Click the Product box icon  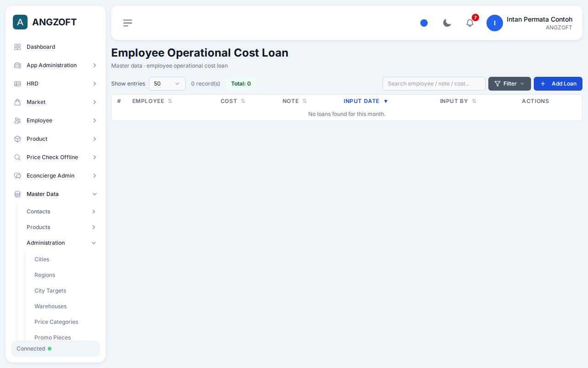[17, 139]
